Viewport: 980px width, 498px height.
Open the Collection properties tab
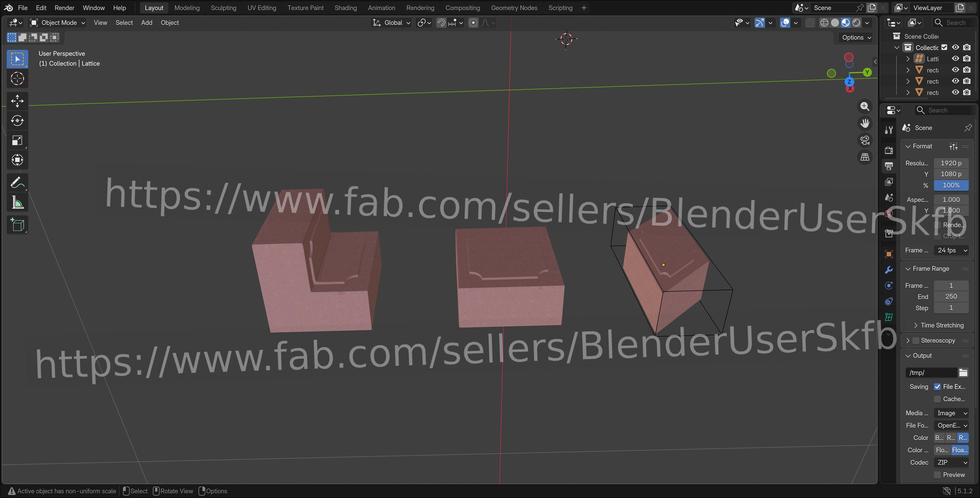(889, 233)
